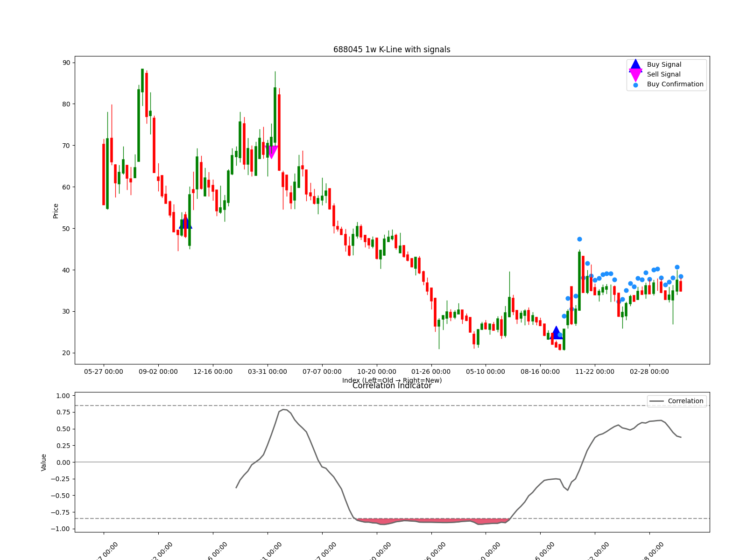Click the date tick '01-26 00:00'
747x560 pixels.
[431, 371]
